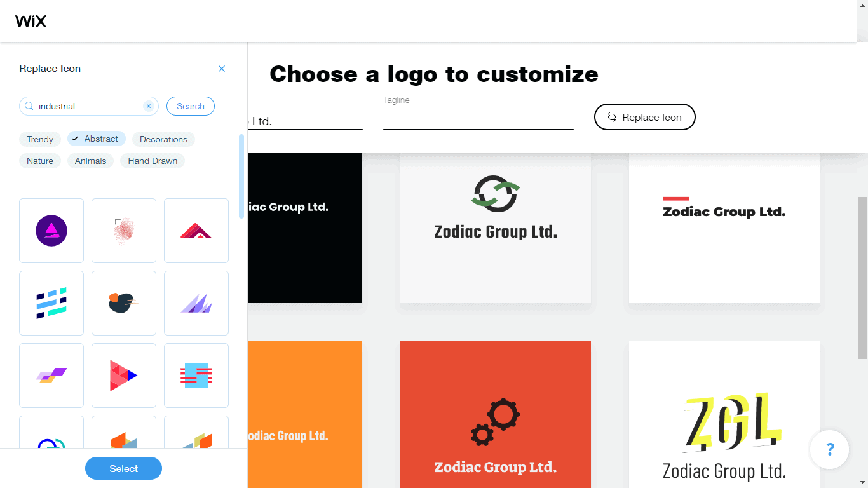
Task: Choose the red dotted fingerprint icon
Action: 124,231
